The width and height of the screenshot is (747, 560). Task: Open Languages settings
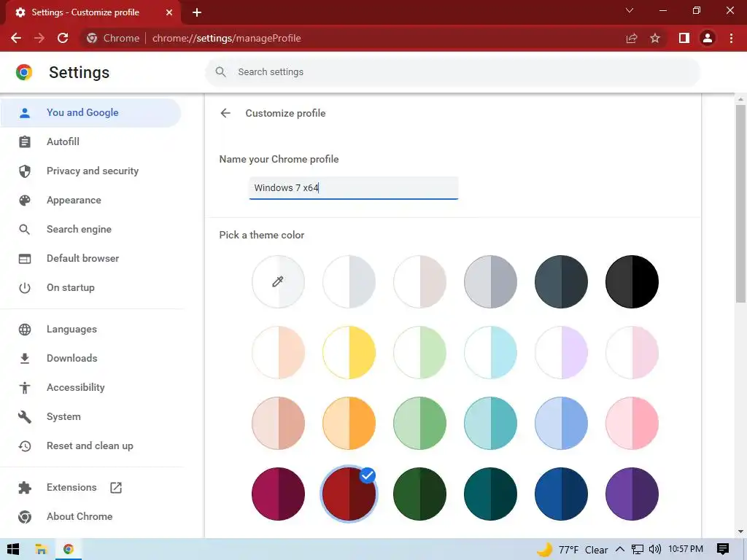coord(71,329)
